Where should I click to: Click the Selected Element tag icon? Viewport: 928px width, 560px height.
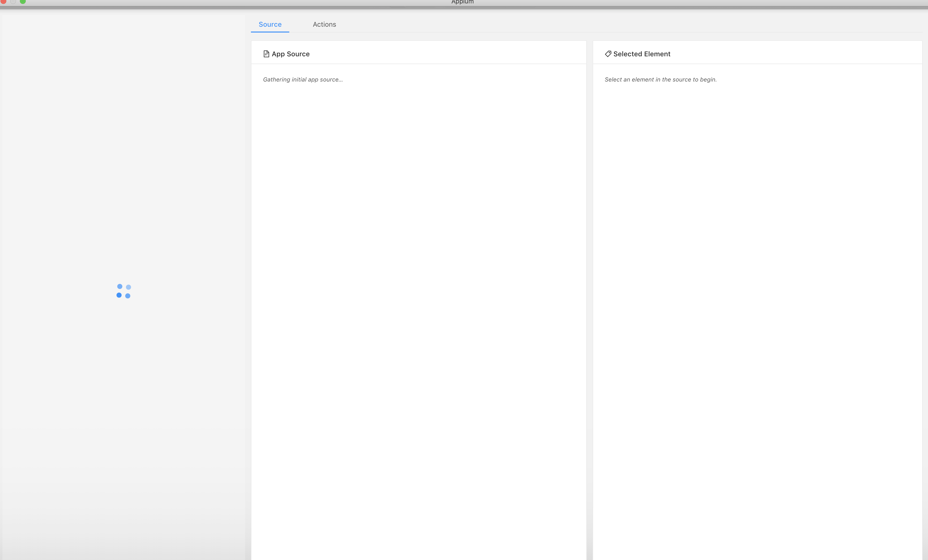[608, 54]
